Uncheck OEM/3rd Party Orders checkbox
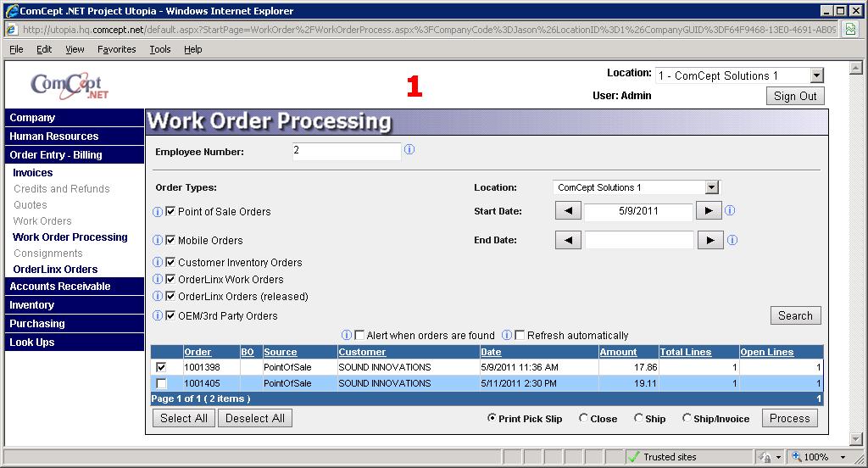 point(170,315)
